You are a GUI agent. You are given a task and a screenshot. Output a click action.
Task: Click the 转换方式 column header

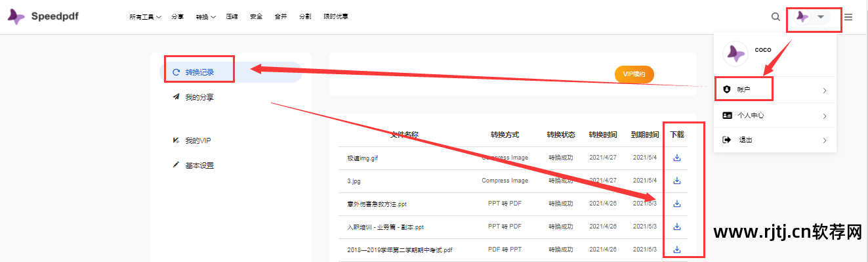pyautogui.click(x=505, y=135)
